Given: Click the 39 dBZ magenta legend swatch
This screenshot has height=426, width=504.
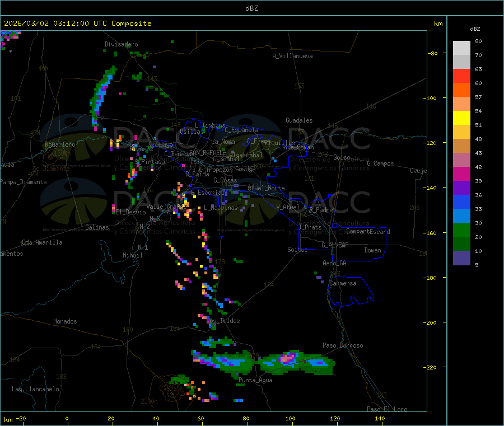Looking at the screenshot, I should coord(461,174).
